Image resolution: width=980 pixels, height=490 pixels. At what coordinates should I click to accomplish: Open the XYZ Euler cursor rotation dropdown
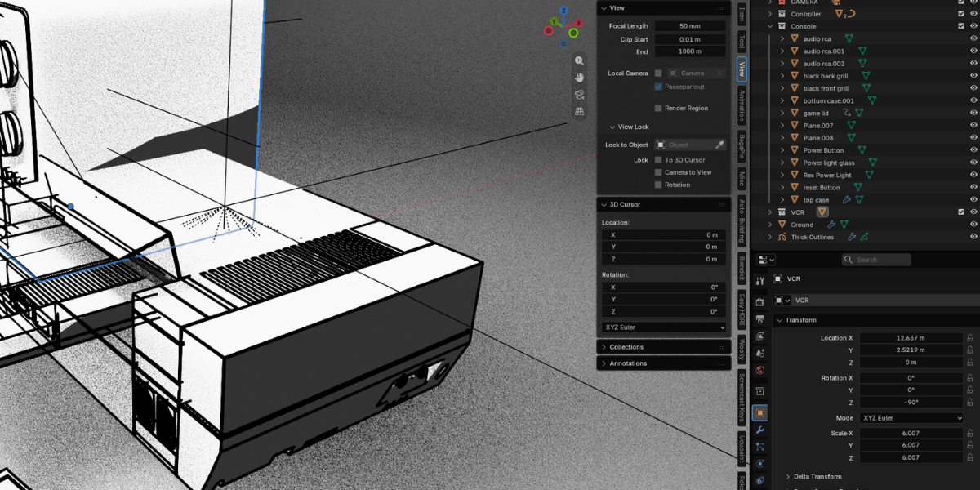point(664,327)
